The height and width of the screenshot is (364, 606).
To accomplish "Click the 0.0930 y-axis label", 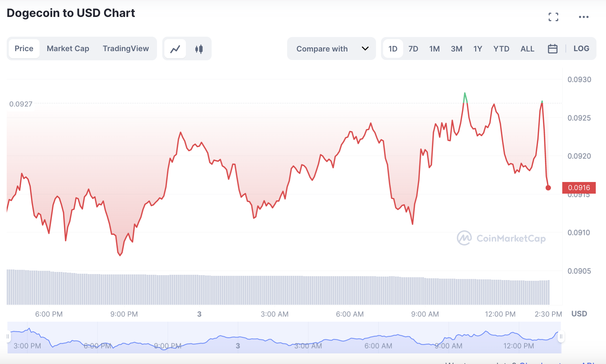I will (579, 80).
